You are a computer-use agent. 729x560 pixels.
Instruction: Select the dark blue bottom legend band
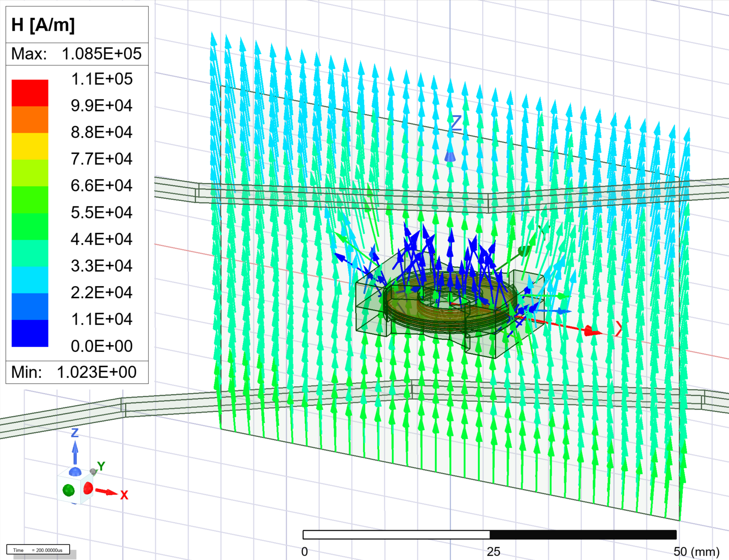click(x=30, y=333)
